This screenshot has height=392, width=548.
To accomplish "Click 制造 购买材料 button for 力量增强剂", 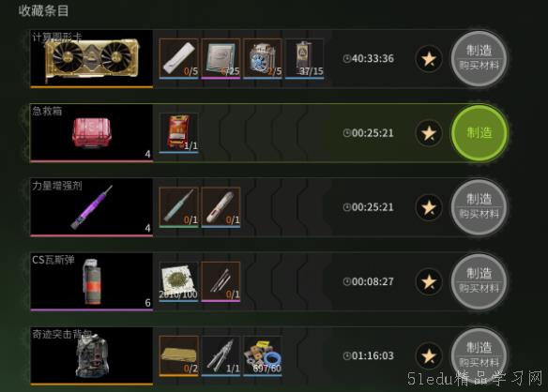I will click(479, 207).
